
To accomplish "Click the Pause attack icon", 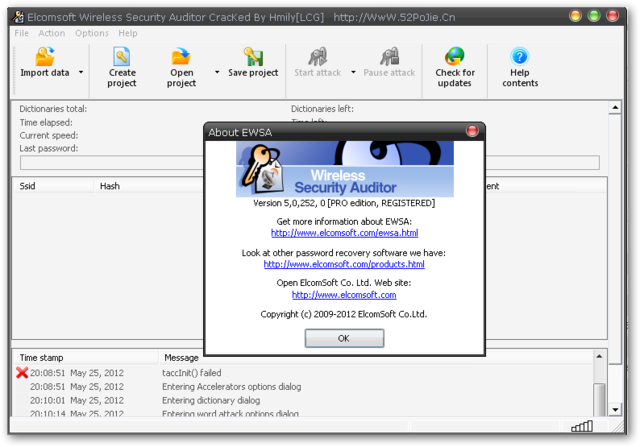I will click(x=389, y=56).
